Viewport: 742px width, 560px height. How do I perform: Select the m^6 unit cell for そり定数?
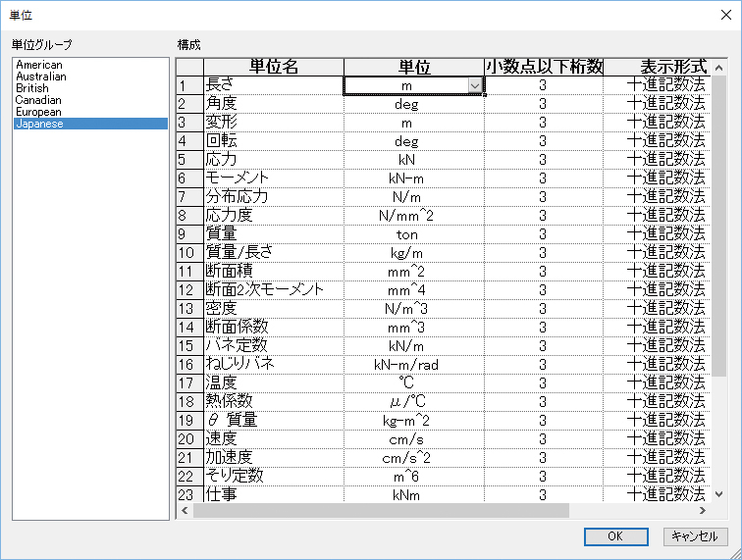(x=414, y=477)
